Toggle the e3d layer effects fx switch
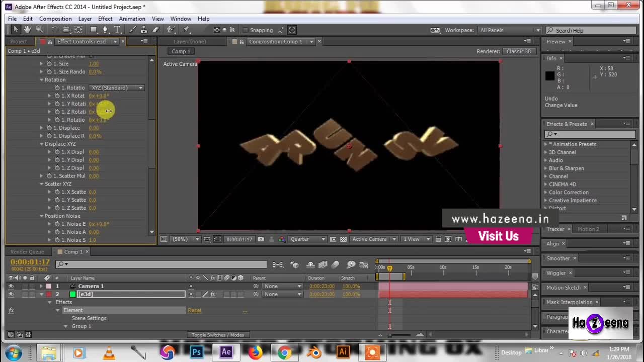The image size is (644, 362). pyautogui.click(x=213, y=294)
